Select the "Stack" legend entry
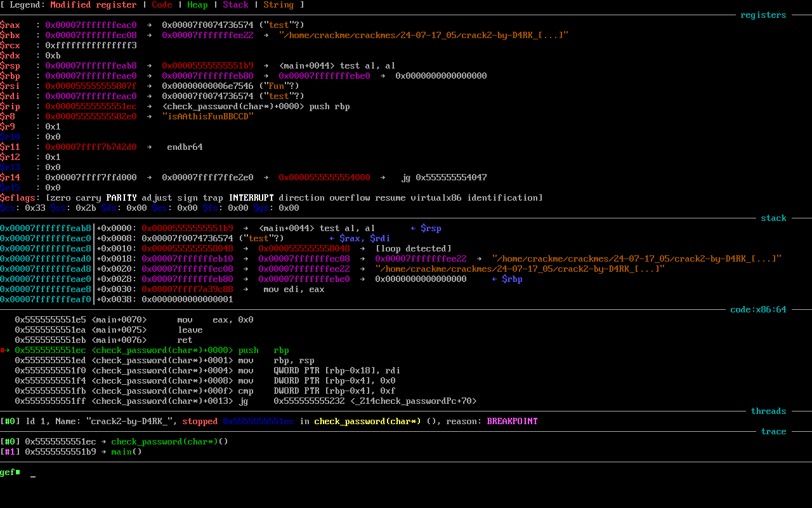Viewport: 812px width, 508px height. coord(235,5)
